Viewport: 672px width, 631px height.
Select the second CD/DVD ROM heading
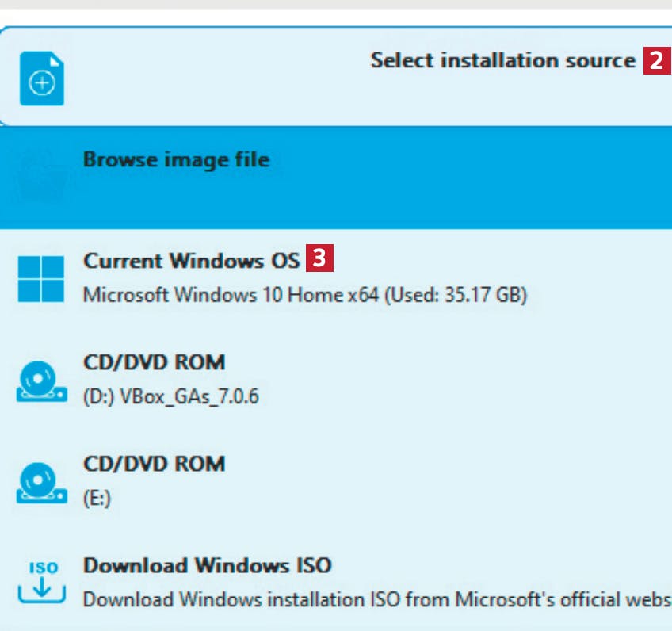pos(154,464)
